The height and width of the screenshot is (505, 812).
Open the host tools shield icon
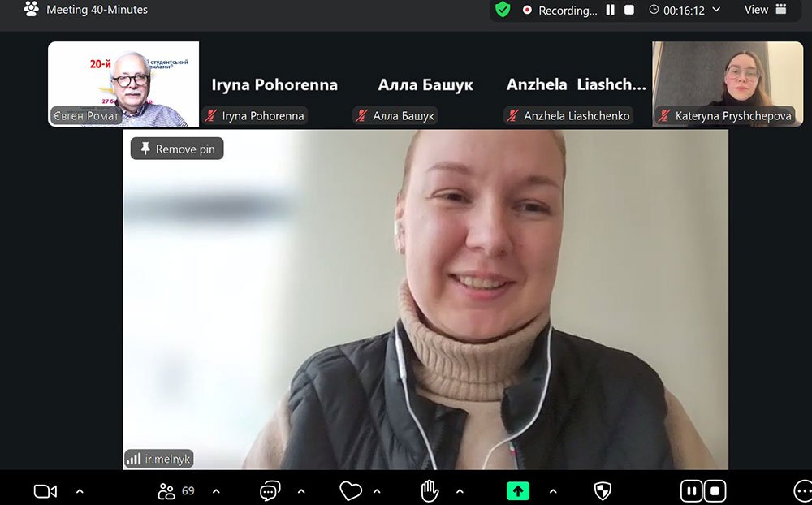[602, 491]
